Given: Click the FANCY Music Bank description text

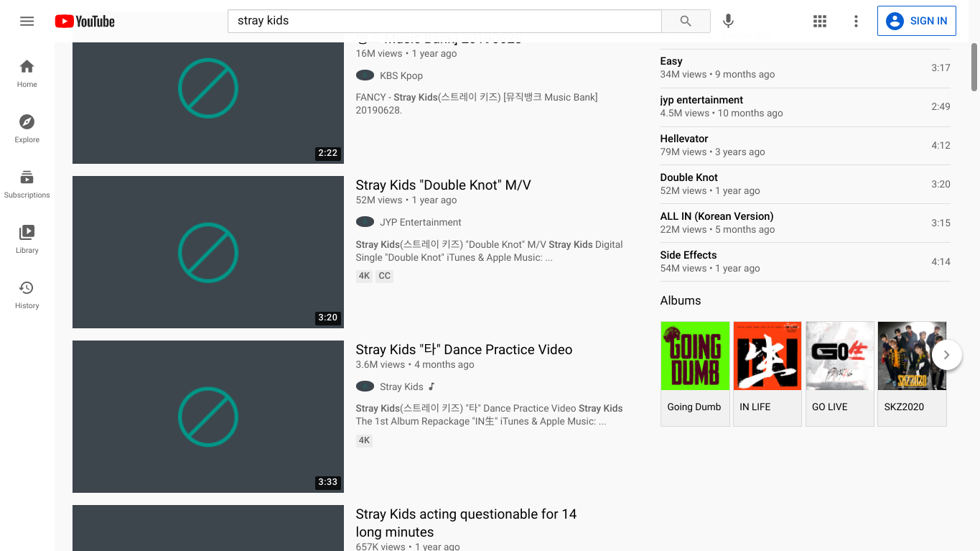Looking at the screenshot, I should [x=477, y=103].
